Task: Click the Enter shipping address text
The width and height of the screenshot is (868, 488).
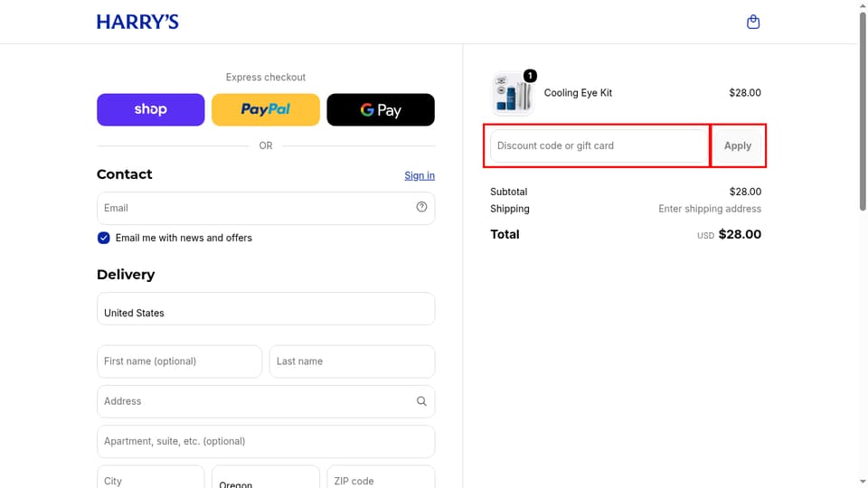Action: [x=710, y=209]
